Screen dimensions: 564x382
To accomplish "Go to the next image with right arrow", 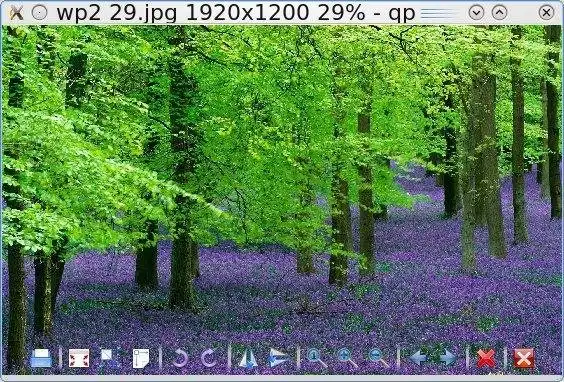I will [449, 358].
